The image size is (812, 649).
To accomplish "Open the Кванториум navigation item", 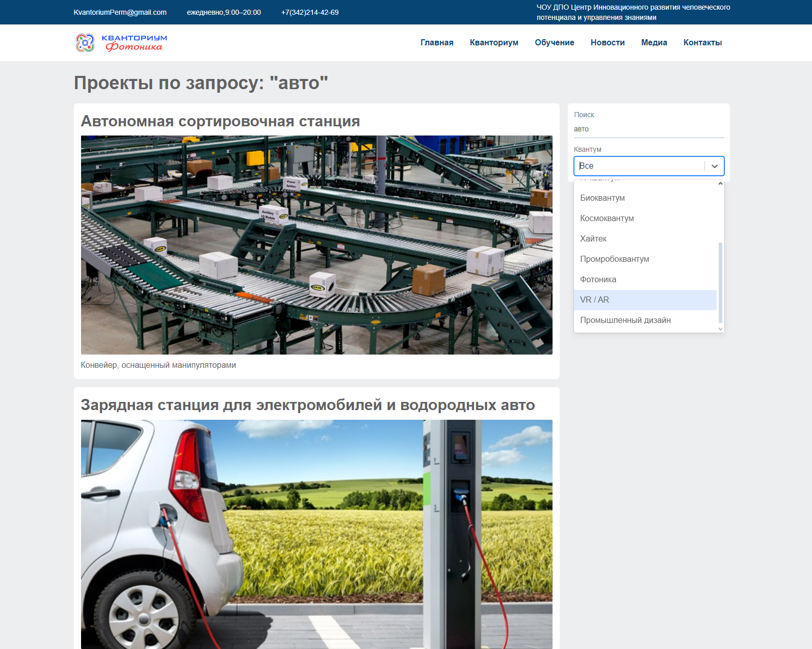I will [x=494, y=43].
